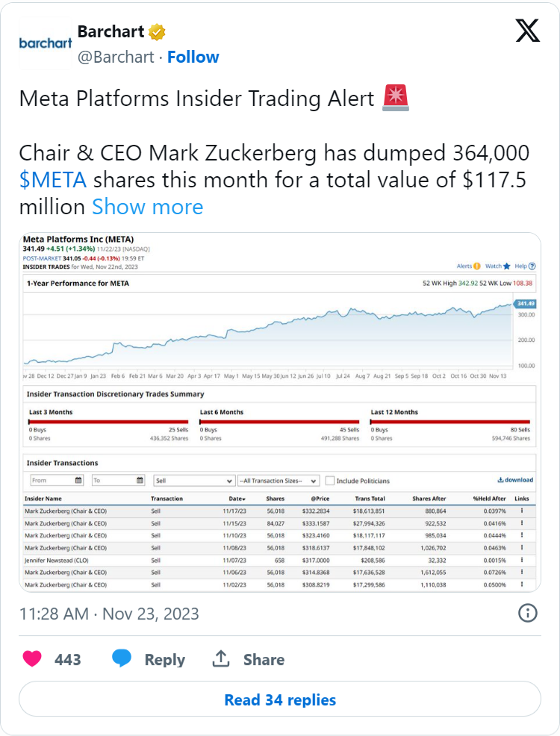Click the share upload icon
Image resolution: width=560 pixels, height=736 pixels.
click(x=220, y=659)
